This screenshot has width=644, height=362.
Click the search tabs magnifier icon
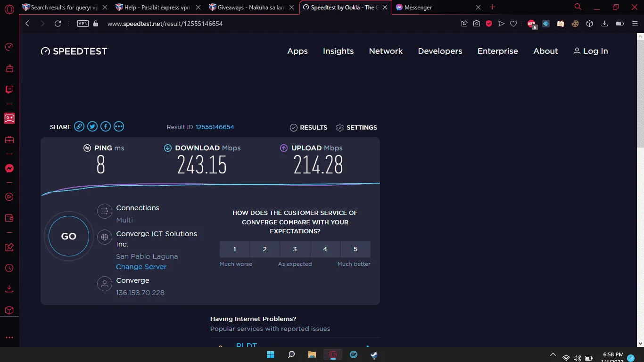pos(578,7)
